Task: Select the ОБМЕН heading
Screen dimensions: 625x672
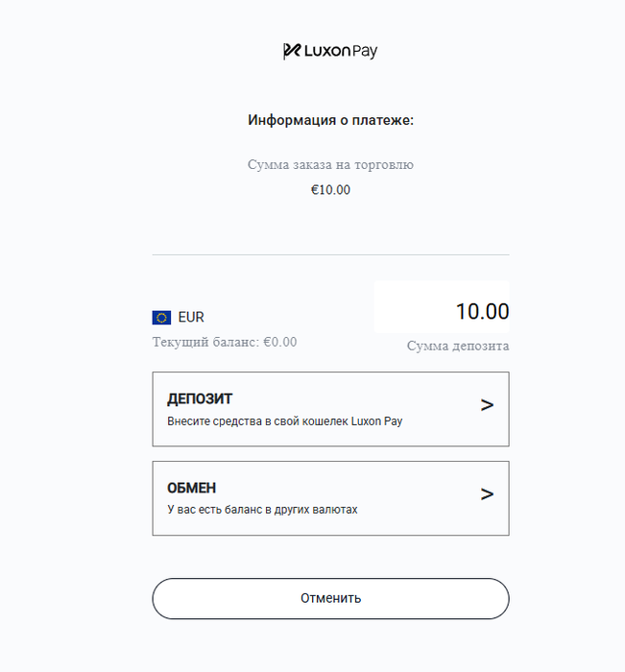Action: coord(192,488)
